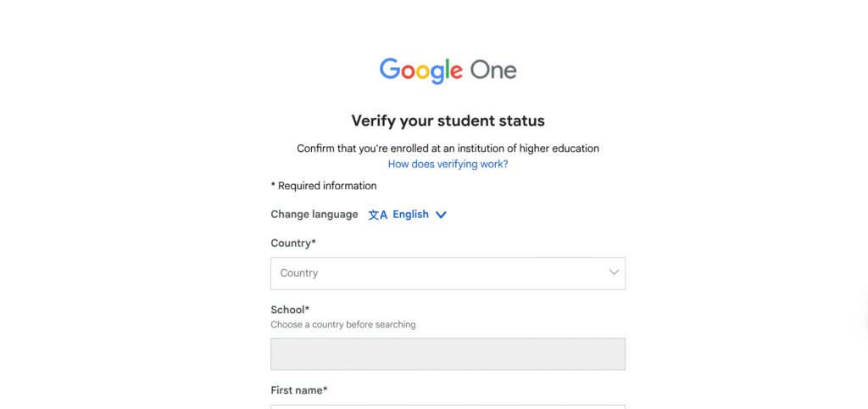Select the Country placeholder text
This screenshot has width=868, height=409.
(x=299, y=273)
